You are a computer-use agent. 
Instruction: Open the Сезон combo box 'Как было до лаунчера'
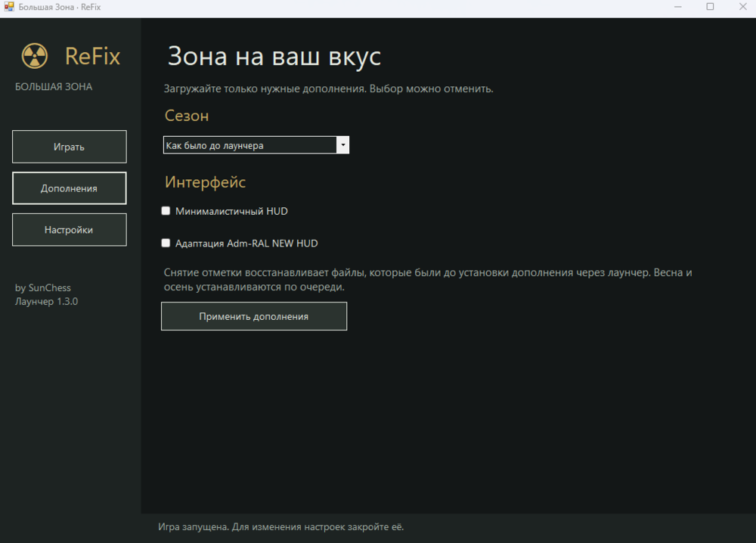[x=256, y=145]
